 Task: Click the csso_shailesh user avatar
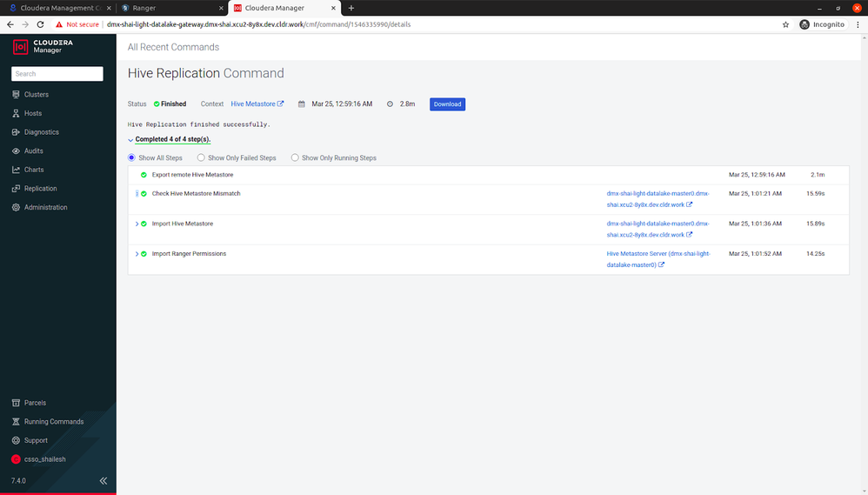(x=16, y=459)
